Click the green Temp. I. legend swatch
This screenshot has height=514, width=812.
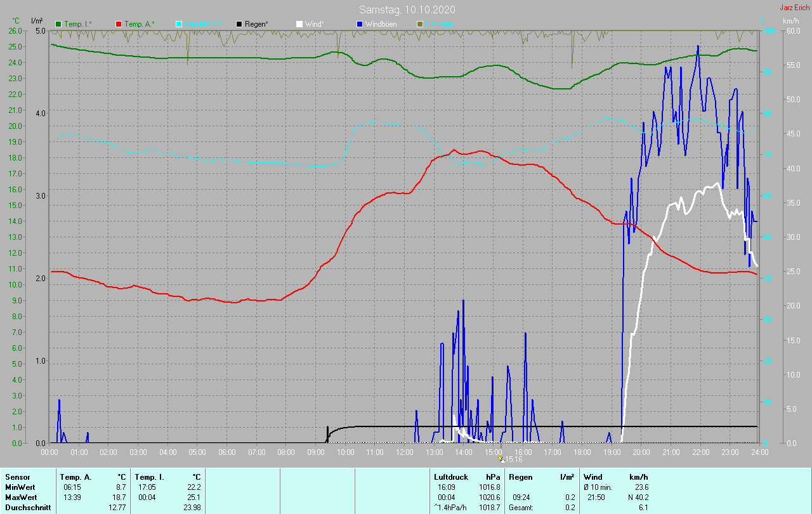point(59,24)
